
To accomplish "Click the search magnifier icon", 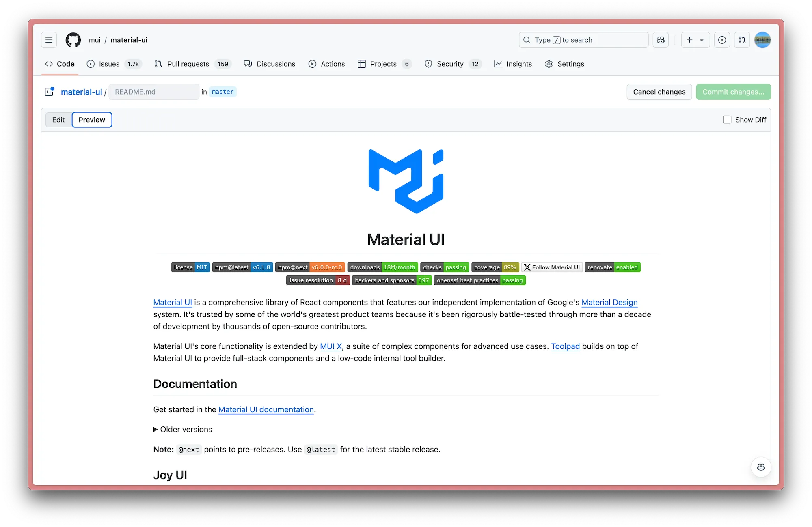I will pyautogui.click(x=527, y=40).
